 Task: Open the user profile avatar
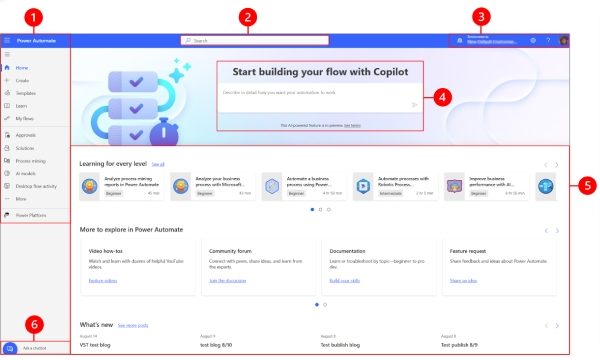coord(563,40)
